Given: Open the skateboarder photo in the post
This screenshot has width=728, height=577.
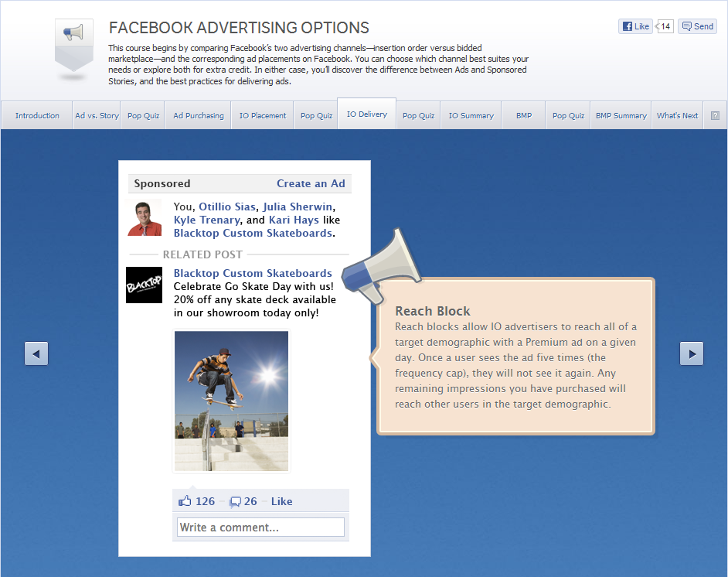Looking at the screenshot, I should pyautogui.click(x=231, y=401).
